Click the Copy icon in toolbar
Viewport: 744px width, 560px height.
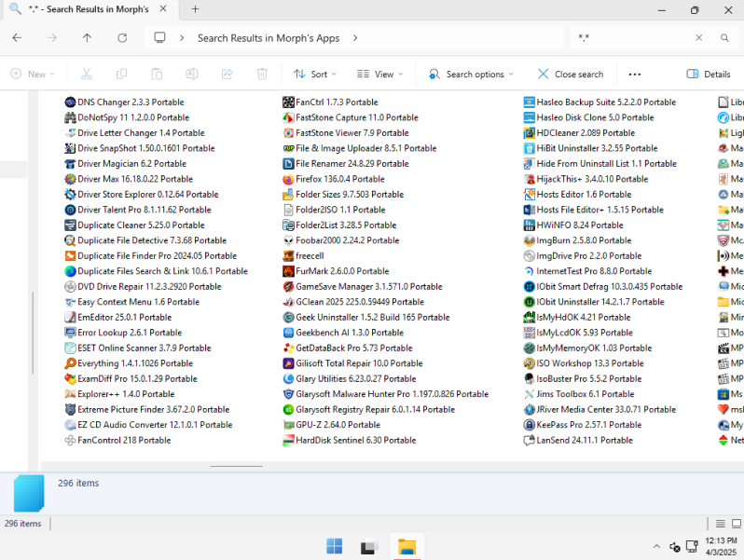121,74
